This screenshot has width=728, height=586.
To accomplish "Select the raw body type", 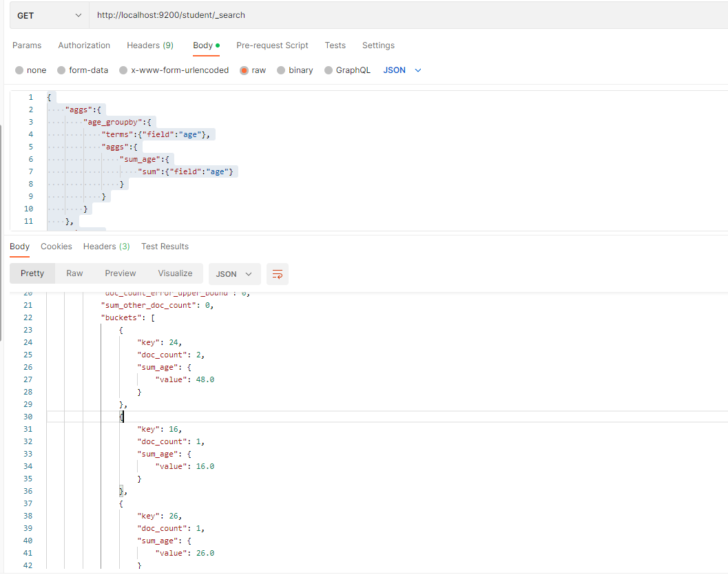I will click(x=253, y=70).
